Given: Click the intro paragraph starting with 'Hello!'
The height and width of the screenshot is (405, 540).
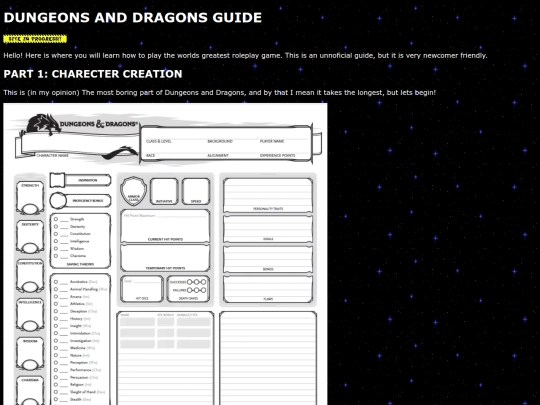Looking at the screenshot, I should point(245,55).
